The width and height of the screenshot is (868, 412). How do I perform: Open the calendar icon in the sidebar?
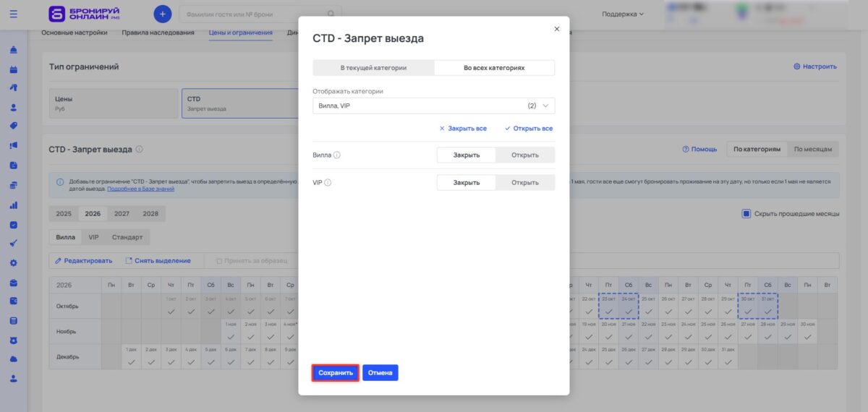coord(14,69)
